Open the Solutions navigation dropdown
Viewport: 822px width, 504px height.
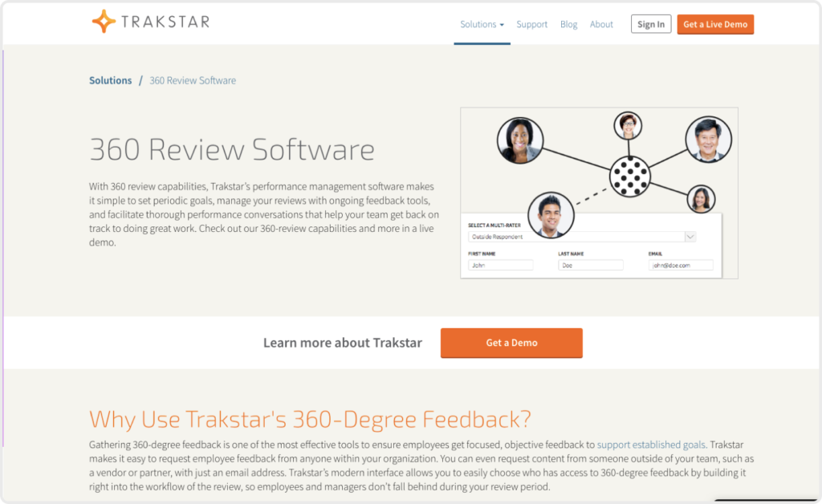[478, 24]
